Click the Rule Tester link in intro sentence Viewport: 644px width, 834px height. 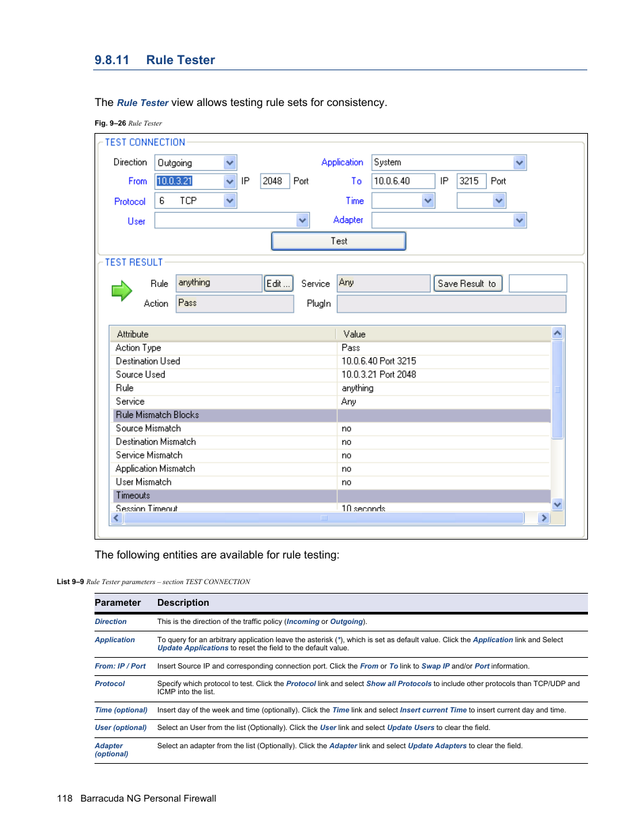point(142,103)
